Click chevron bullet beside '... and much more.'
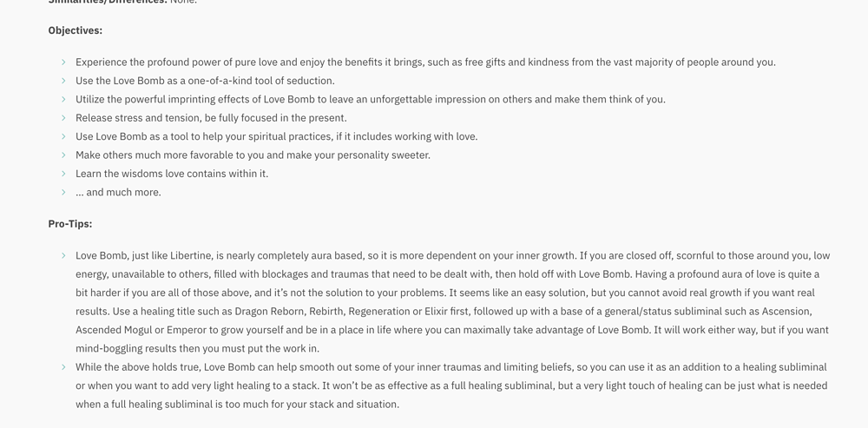Image resolution: width=868 pixels, height=428 pixels. [x=63, y=192]
